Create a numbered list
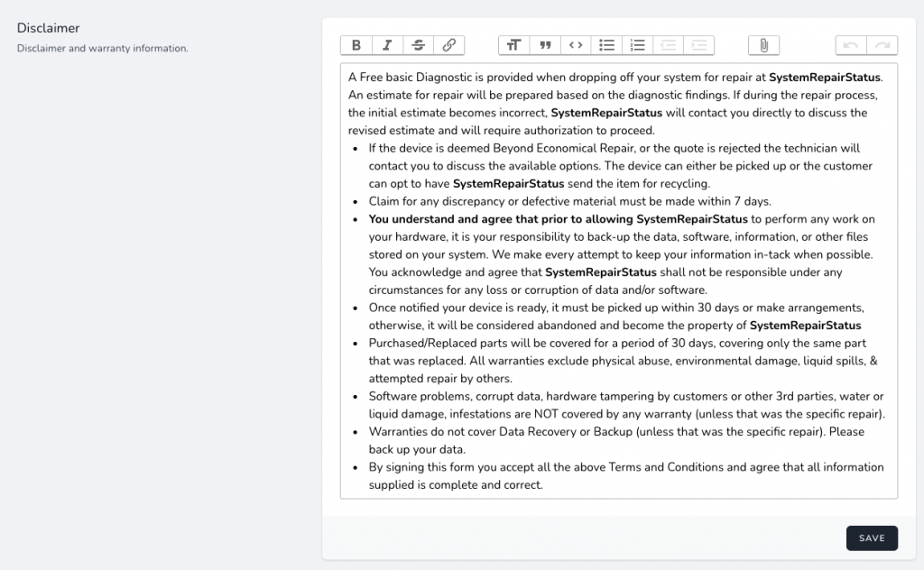Image resolution: width=924 pixels, height=570 pixels. pyautogui.click(x=638, y=45)
